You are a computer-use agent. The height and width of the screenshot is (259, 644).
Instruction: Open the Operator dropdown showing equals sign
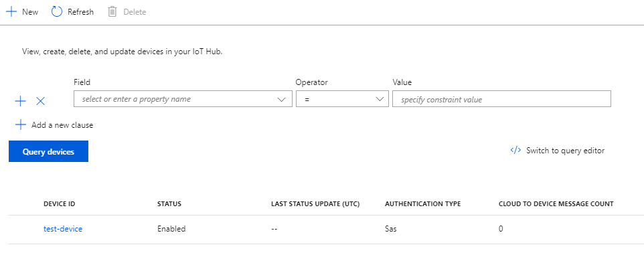point(342,99)
